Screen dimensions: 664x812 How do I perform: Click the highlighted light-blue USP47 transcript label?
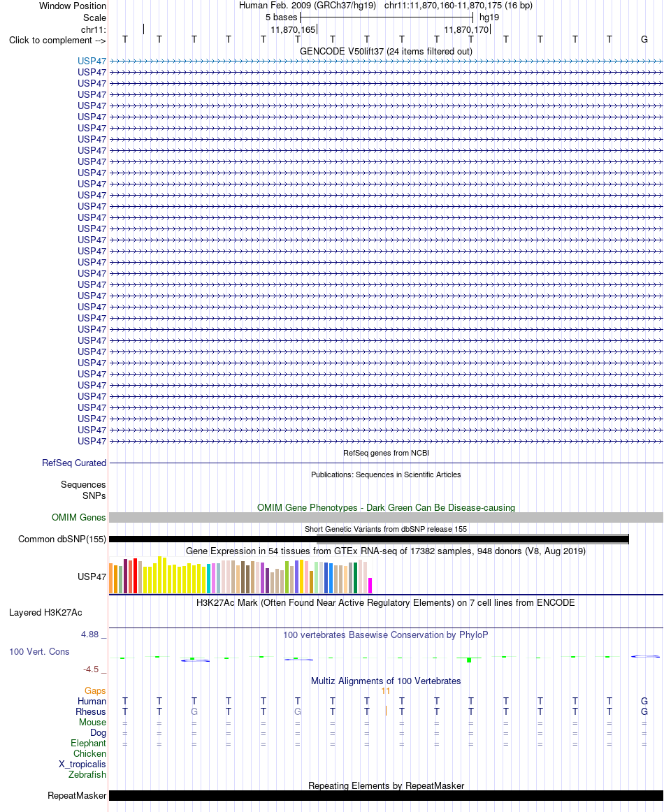(x=92, y=61)
